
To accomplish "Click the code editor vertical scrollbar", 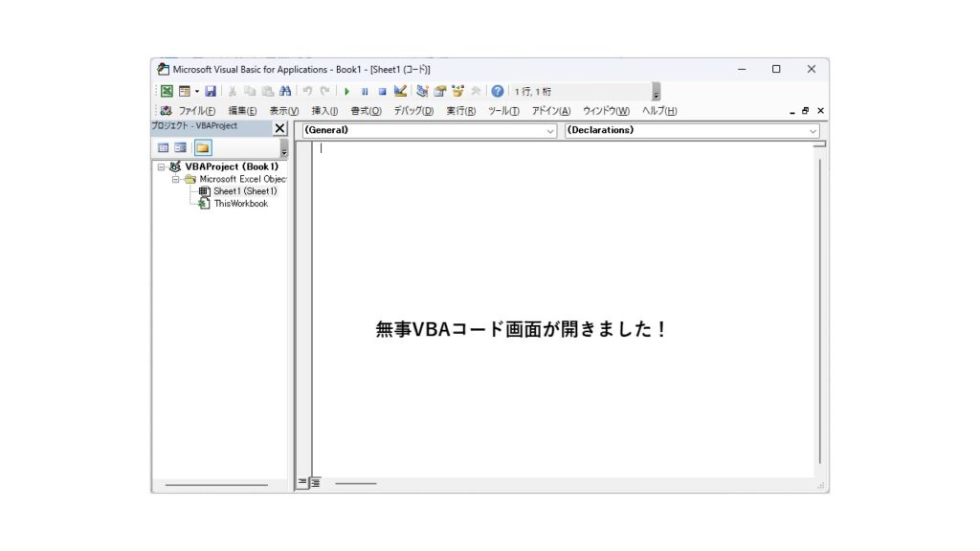I will click(819, 306).
